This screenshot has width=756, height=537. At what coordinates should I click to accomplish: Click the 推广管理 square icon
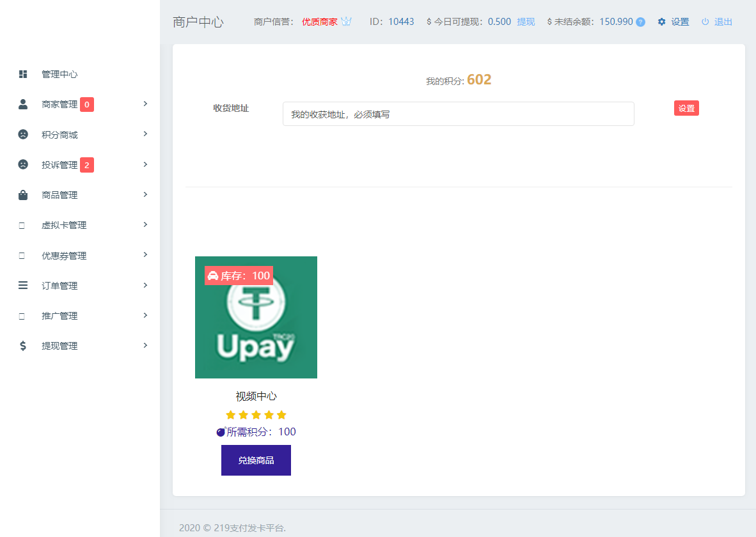pyautogui.click(x=22, y=316)
